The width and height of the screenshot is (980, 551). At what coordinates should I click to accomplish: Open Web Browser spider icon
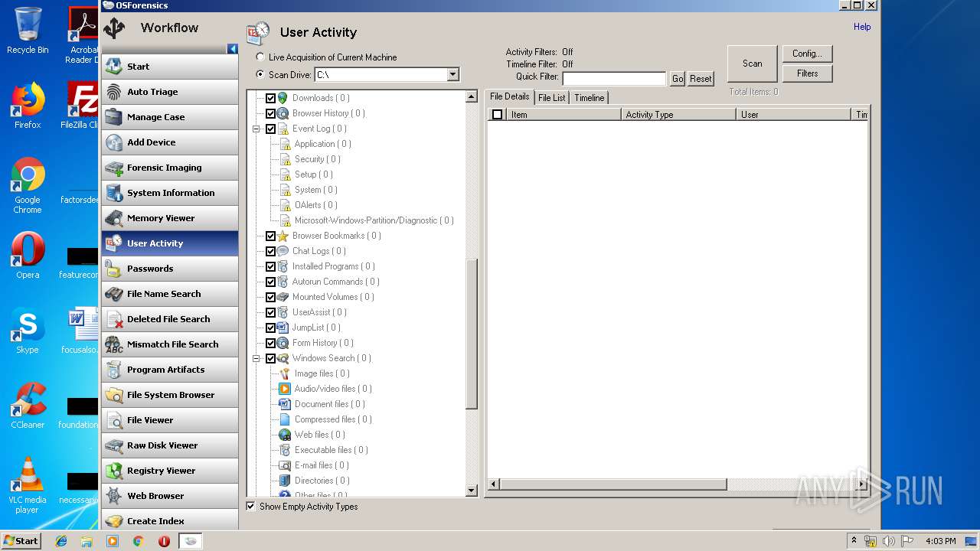pos(114,496)
